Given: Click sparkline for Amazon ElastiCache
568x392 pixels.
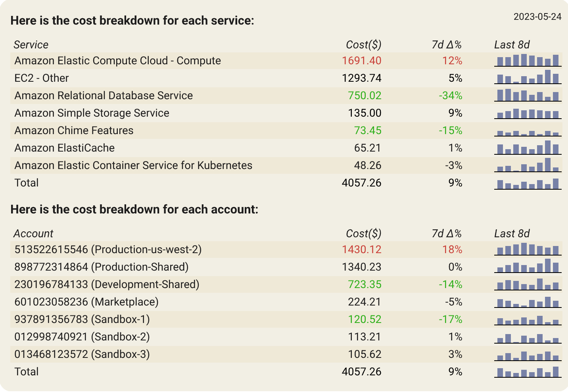Looking at the screenshot, I should (528, 148).
